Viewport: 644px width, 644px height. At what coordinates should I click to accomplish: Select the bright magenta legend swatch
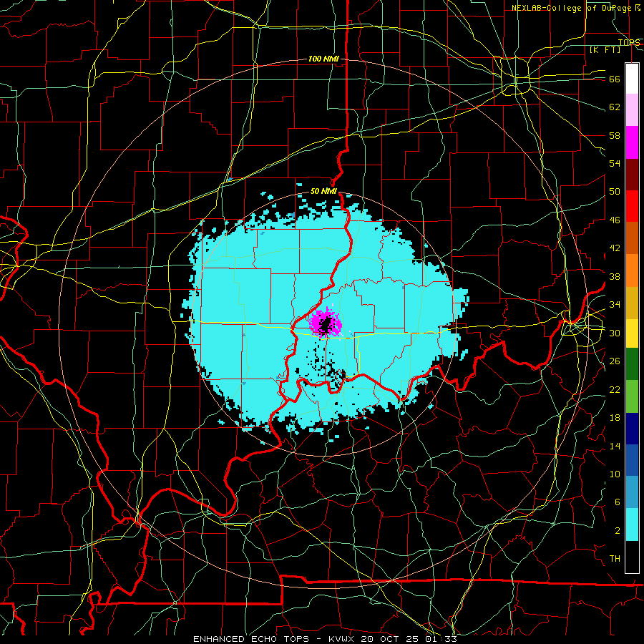(x=632, y=142)
